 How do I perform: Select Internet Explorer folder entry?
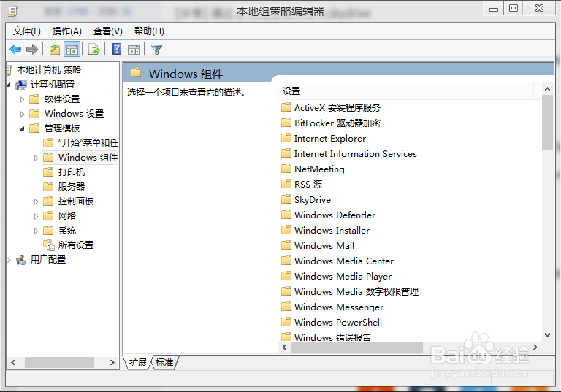(330, 139)
